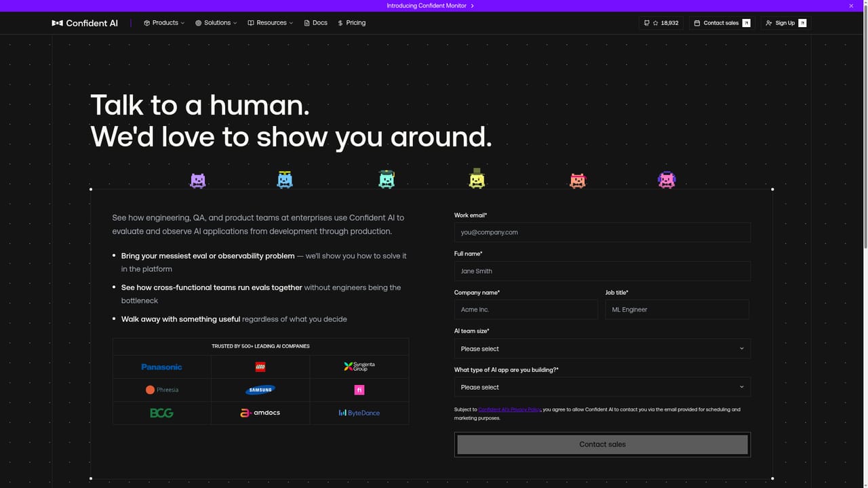Click the LEGO logo
Image resolution: width=868 pixels, height=488 pixels.
pos(260,367)
